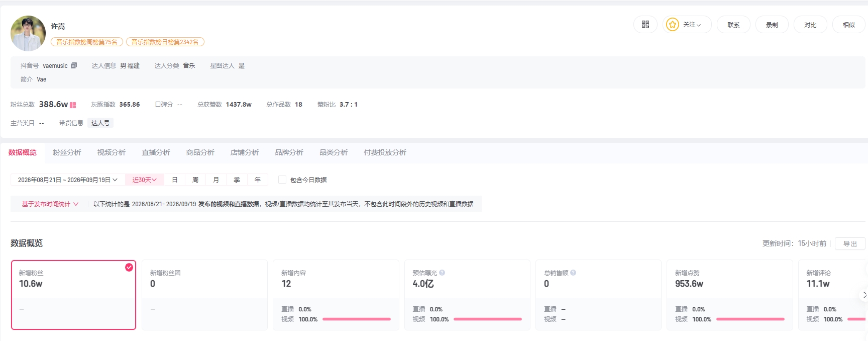Click the 更新时间: 15小时前 text

794,243
